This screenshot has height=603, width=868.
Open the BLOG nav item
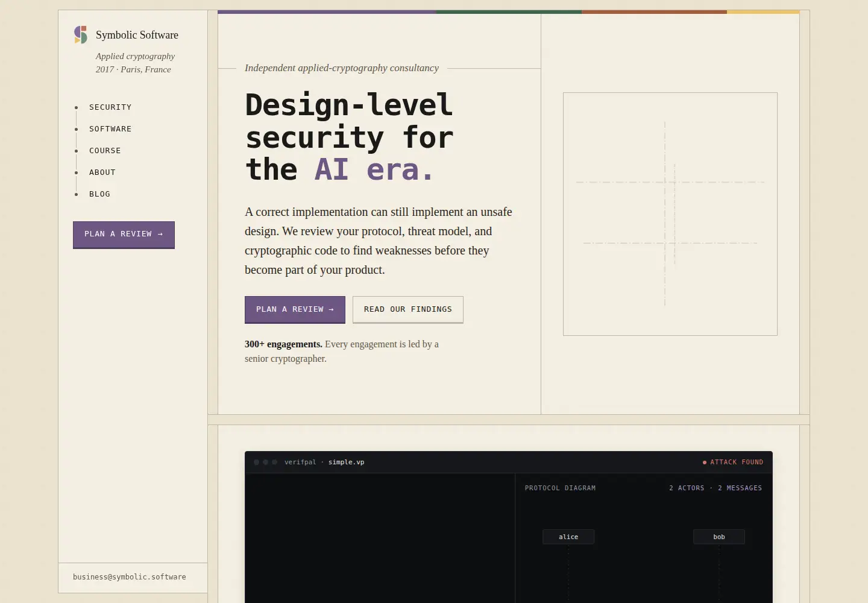(x=99, y=194)
